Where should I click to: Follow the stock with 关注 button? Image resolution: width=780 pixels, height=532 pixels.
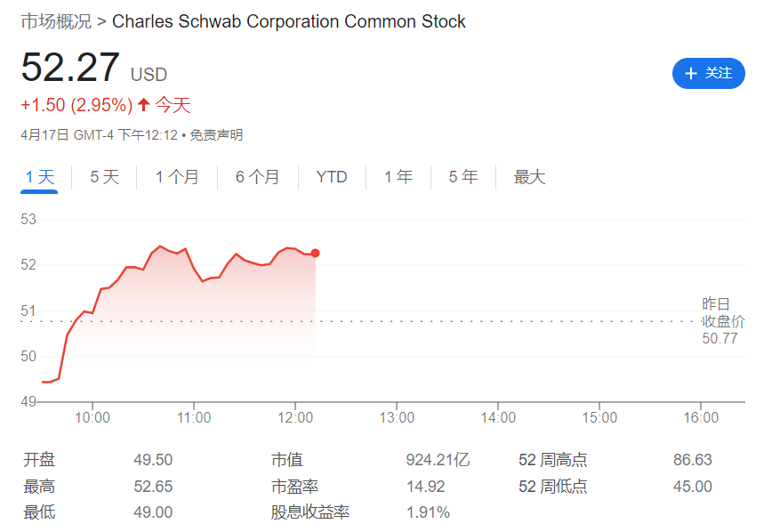[708, 73]
